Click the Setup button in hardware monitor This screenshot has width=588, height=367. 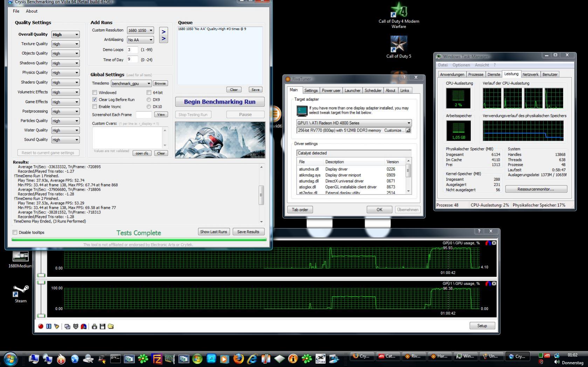(x=482, y=326)
